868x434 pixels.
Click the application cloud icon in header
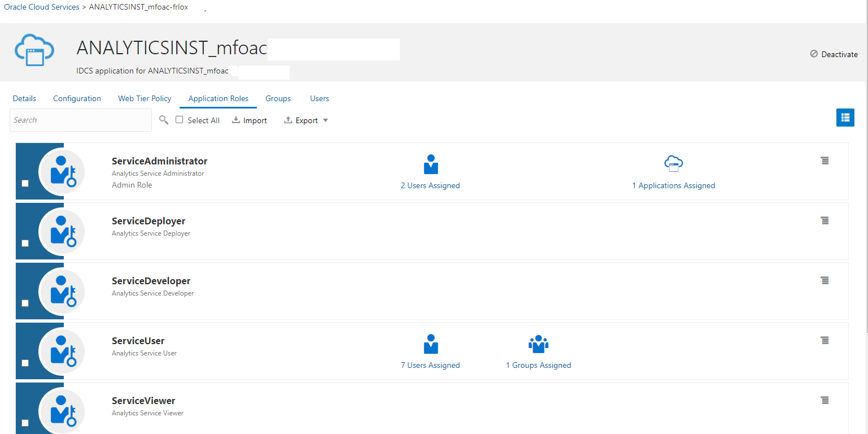click(x=34, y=50)
